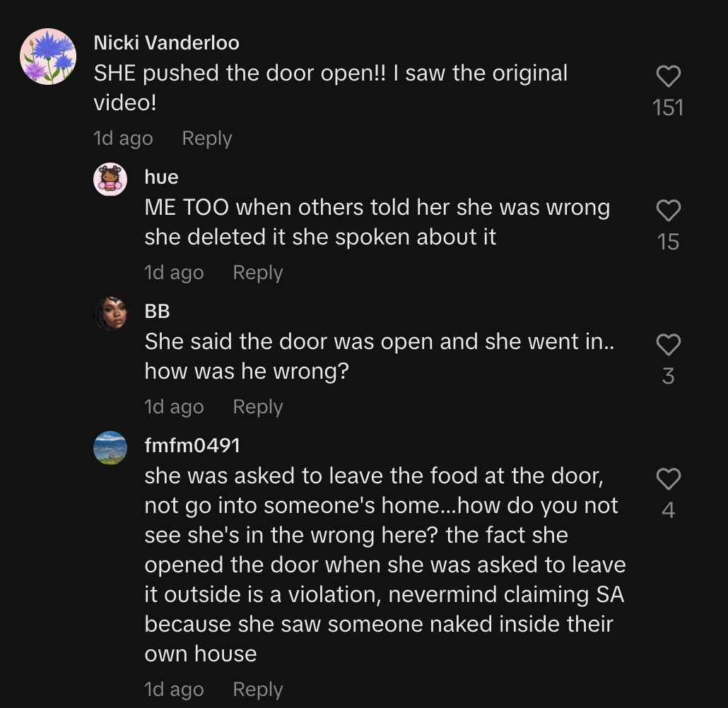Like hue's reply with heart icon

[x=668, y=211]
